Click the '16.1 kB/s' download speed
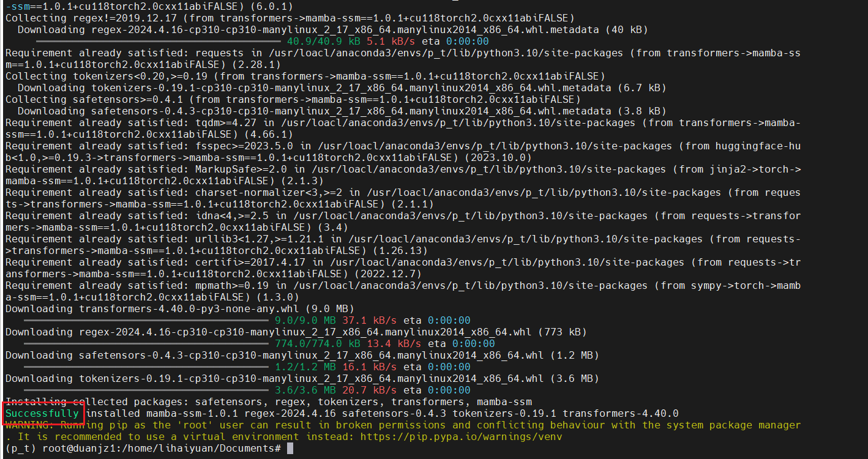This screenshot has height=459, width=868. click(x=369, y=367)
